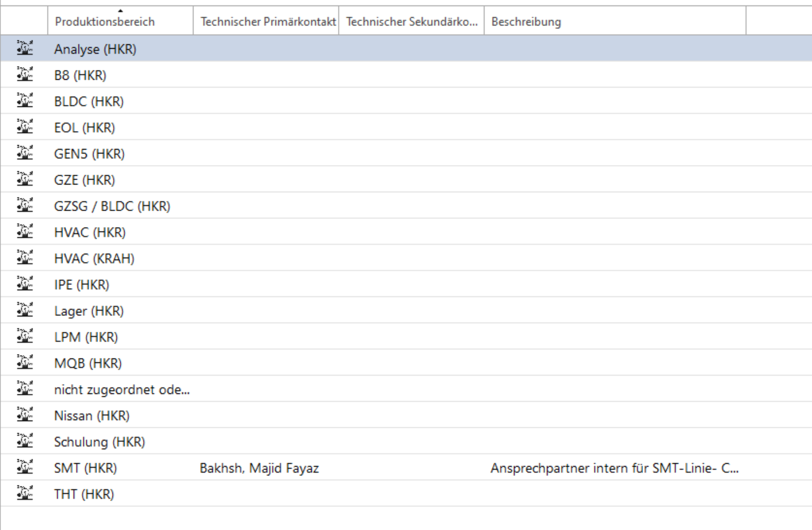
Task: Select the GZE (HKR) entry
Action: [x=84, y=180]
